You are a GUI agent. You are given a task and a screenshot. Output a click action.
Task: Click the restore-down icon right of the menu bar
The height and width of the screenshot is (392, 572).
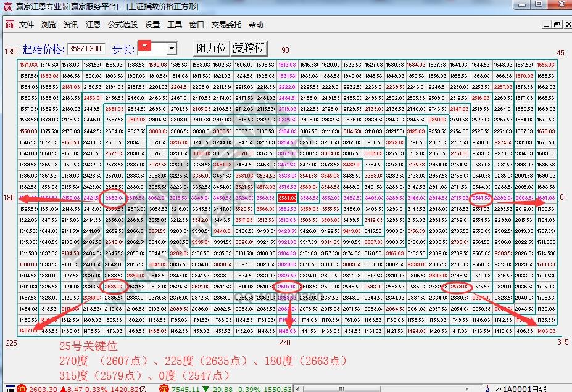[558, 24]
